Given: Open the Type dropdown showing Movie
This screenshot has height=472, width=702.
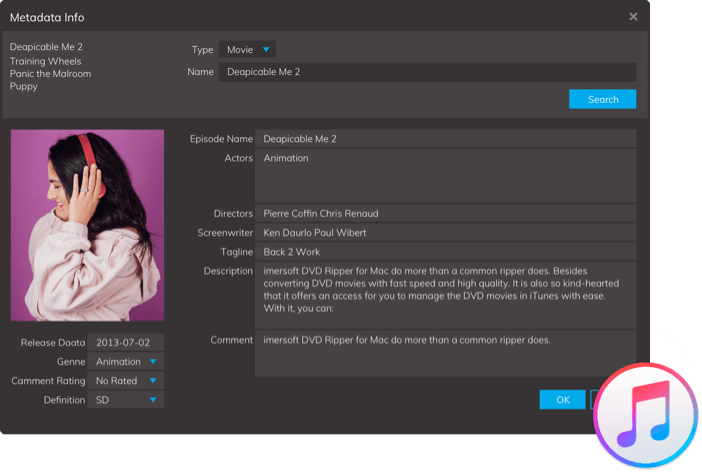Looking at the screenshot, I should pos(247,49).
